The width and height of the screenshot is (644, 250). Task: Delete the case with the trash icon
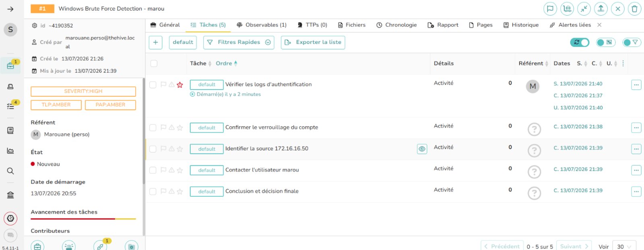point(635,8)
